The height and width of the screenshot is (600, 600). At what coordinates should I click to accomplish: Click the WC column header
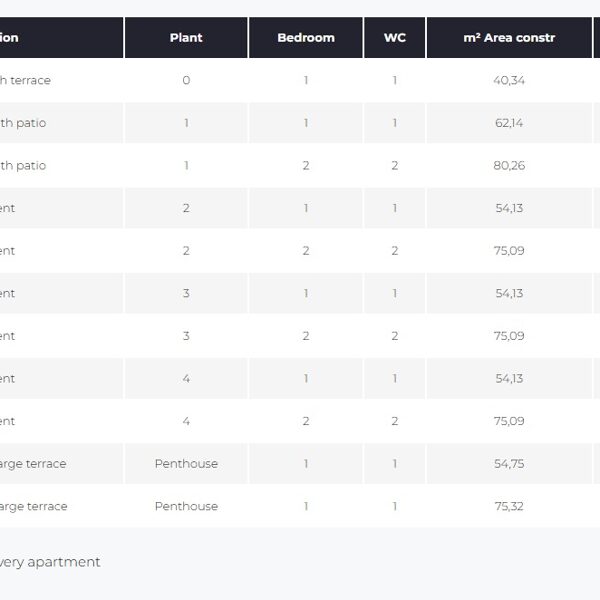pyautogui.click(x=395, y=38)
